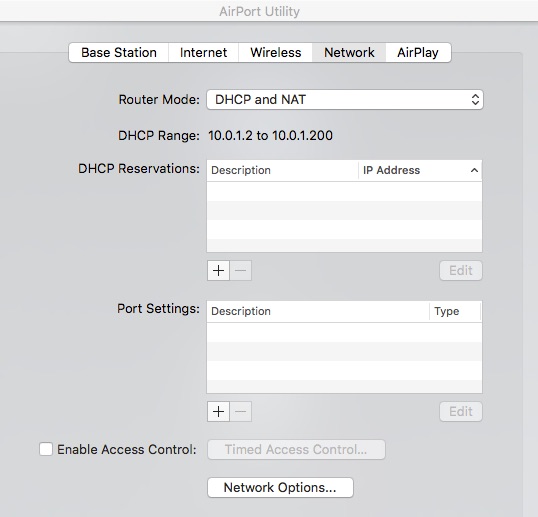Open the Router Mode dropdown
The width and height of the screenshot is (538, 517).
pos(345,99)
